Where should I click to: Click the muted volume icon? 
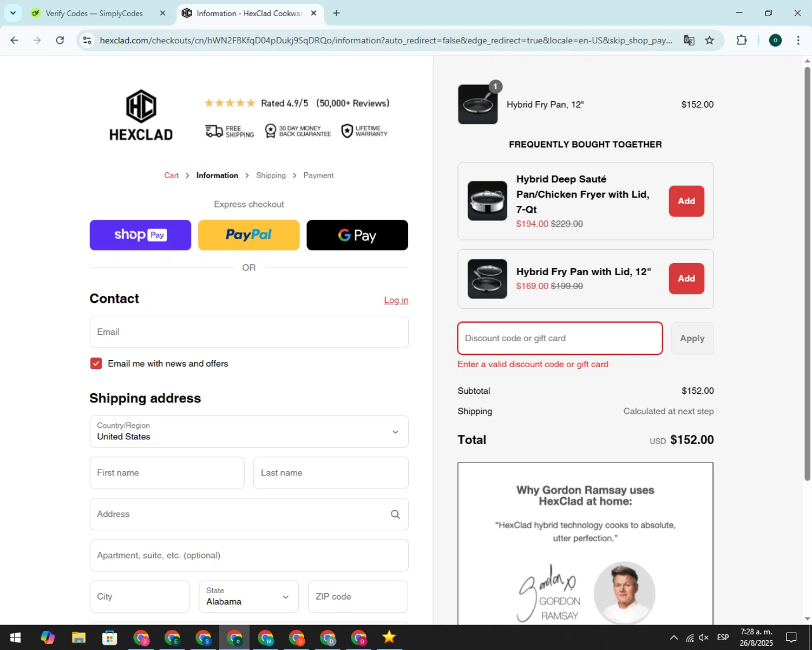704,638
